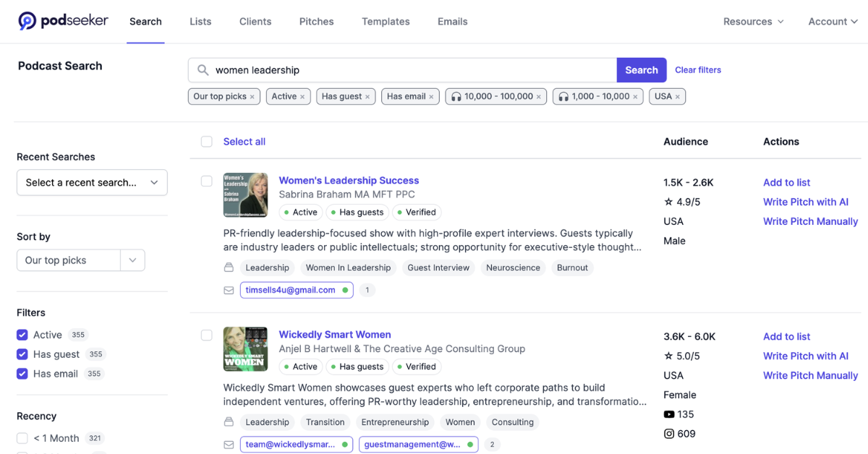The image size is (868, 454).
Task: Click the purple Search button
Action: click(642, 70)
